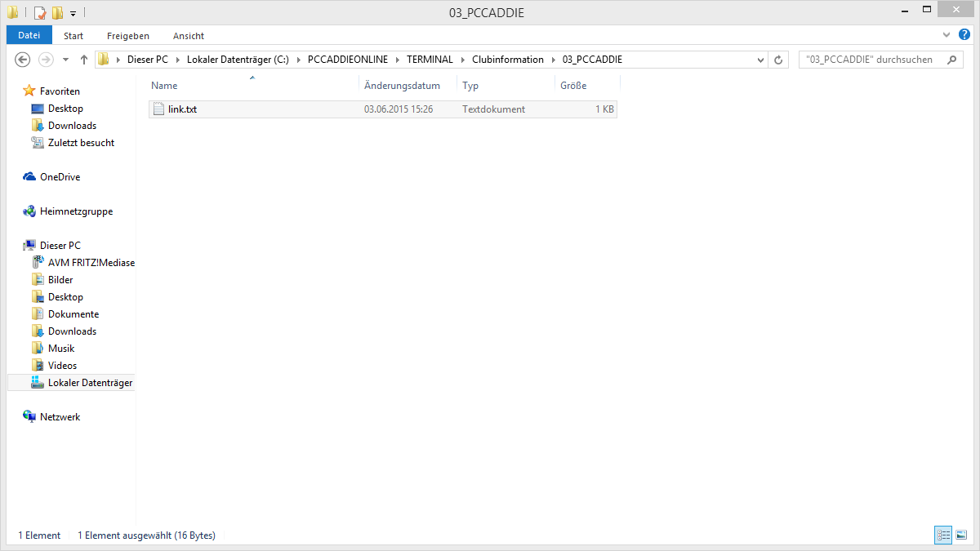Click the window system folder icon in title bar
Image resolution: width=980 pixels, height=551 pixels.
click(x=13, y=13)
